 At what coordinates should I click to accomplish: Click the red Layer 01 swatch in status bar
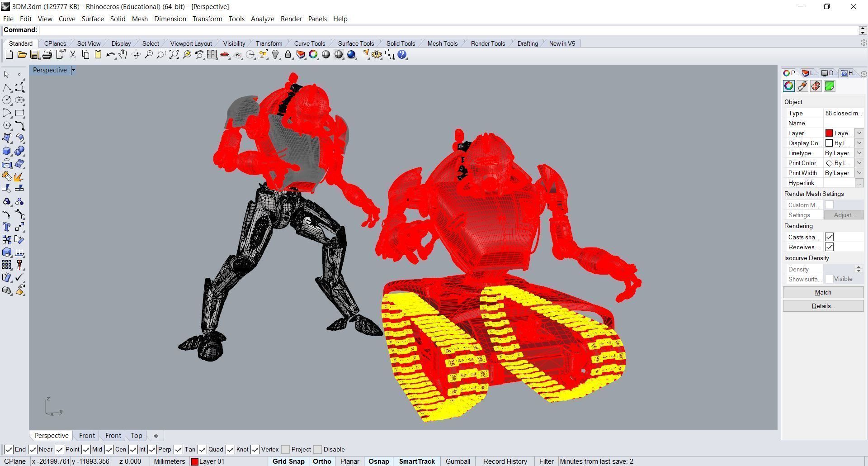195,461
